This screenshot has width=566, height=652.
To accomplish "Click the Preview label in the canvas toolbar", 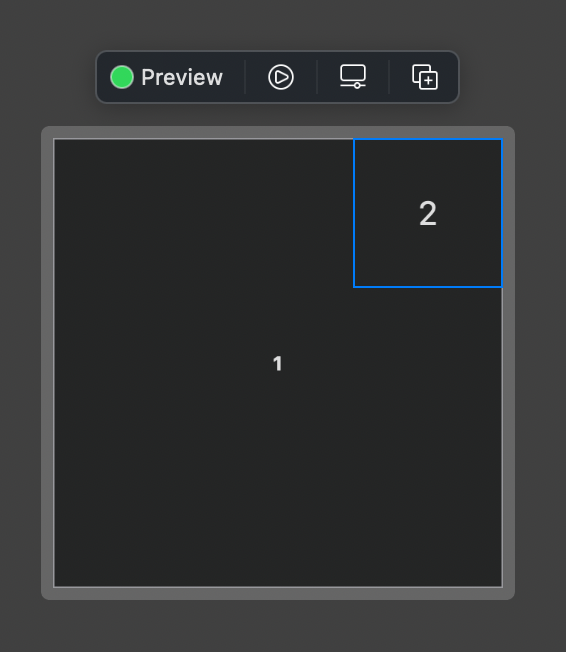I will point(182,77).
